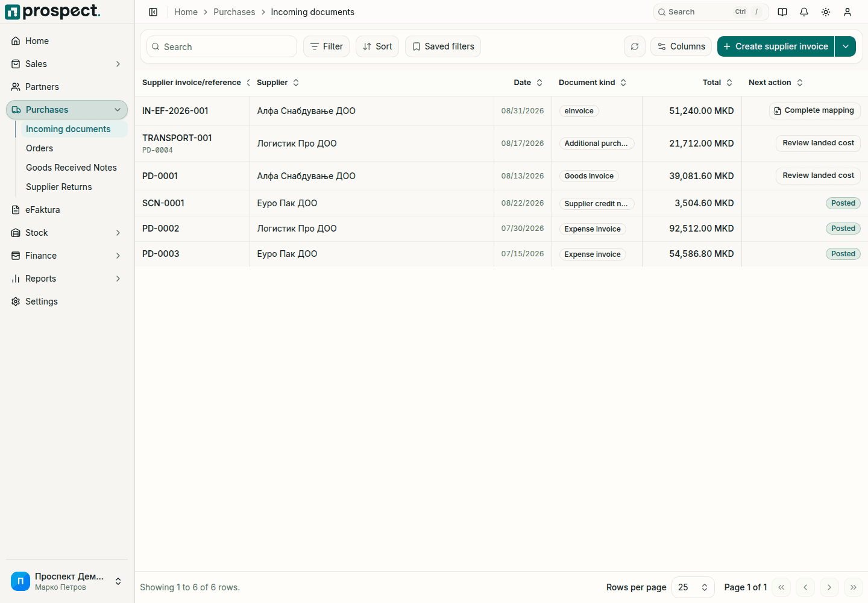Go to first page double-chevron

click(781, 587)
